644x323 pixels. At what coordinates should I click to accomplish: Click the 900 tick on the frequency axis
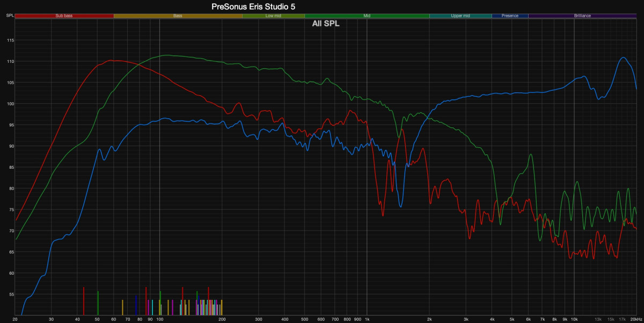357,319
